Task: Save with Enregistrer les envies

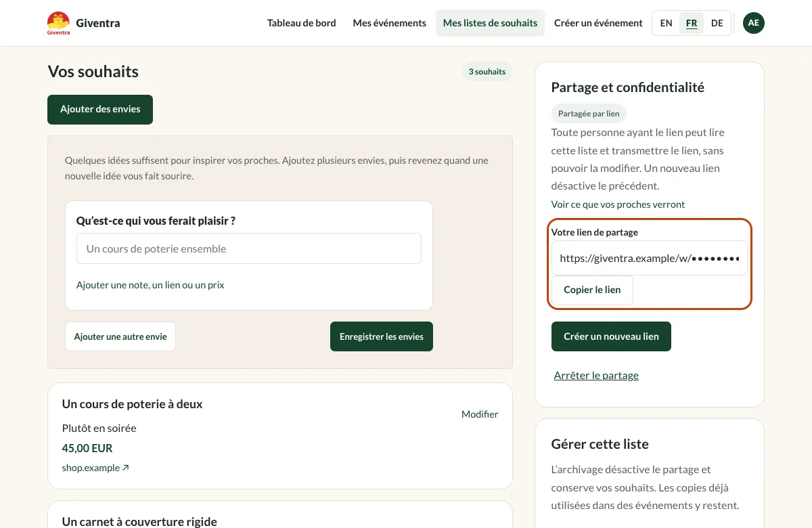Action: [382, 336]
